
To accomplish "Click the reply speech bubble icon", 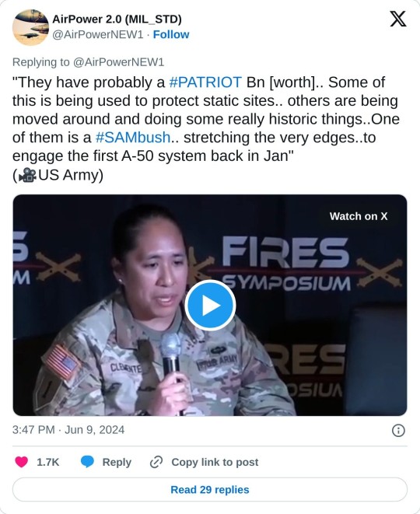I will click(87, 462).
